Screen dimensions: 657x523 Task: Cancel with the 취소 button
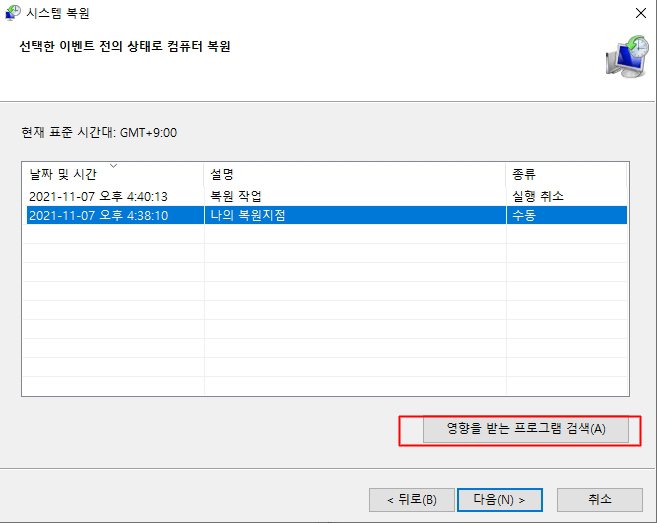[600, 500]
